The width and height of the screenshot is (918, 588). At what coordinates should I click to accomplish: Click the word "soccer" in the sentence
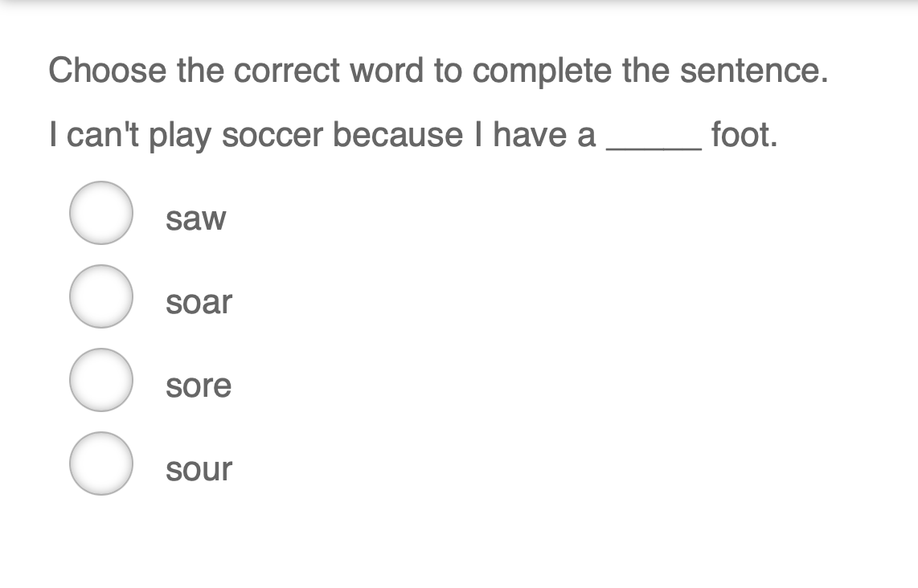[x=273, y=134]
